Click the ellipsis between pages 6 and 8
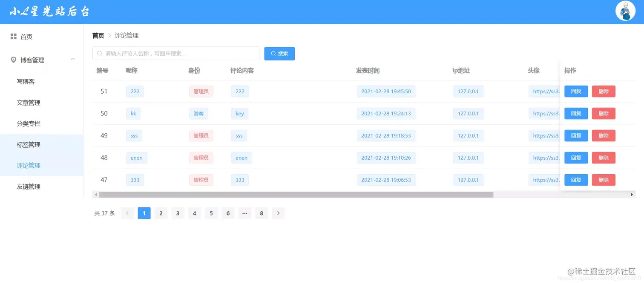The height and width of the screenshot is (284, 644). pyautogui.click(x=244, y=213)
